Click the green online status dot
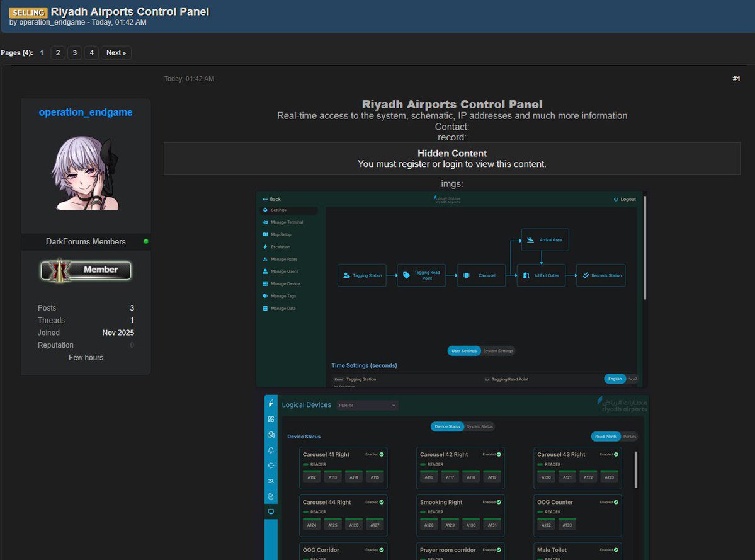The height and width of the screenshot is (560, 755). tap(146, 241)
